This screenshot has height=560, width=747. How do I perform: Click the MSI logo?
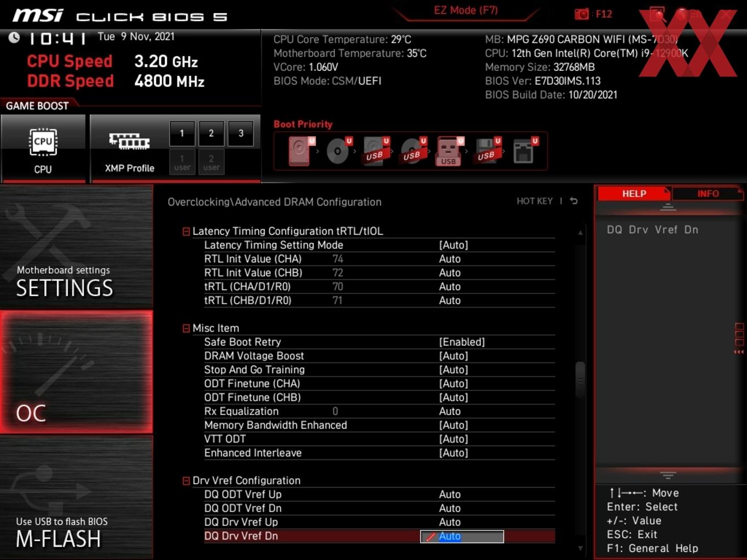38,15
